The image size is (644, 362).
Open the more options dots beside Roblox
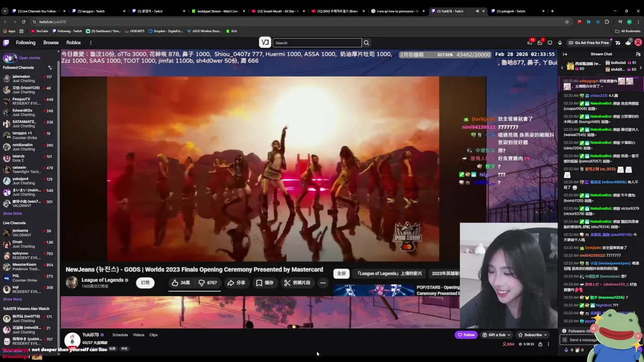point(91,43)
